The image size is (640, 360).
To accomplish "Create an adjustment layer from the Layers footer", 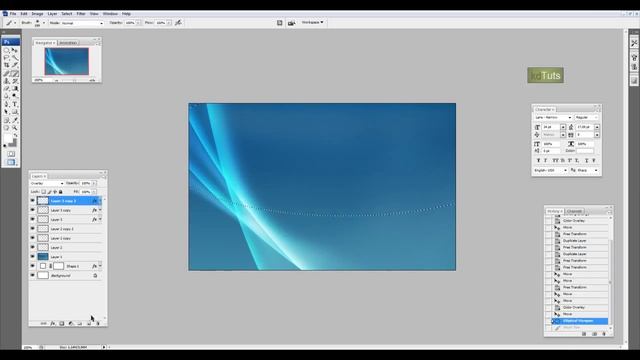I will coord(71,324).
